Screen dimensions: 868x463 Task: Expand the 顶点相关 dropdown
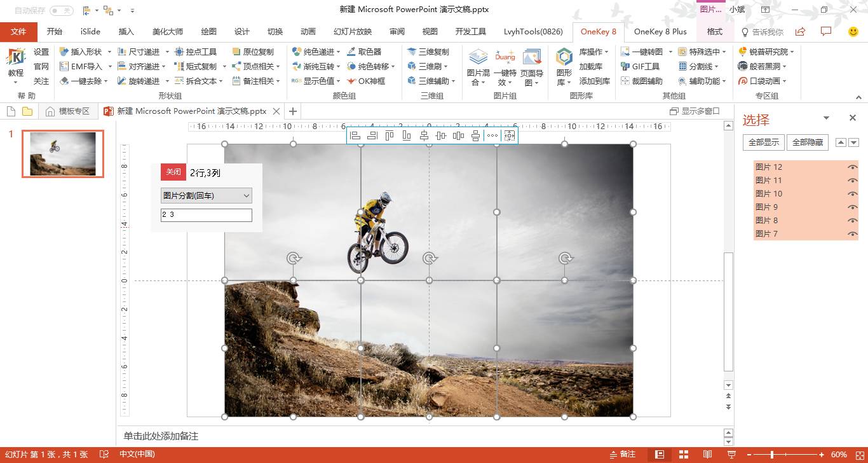278,66
